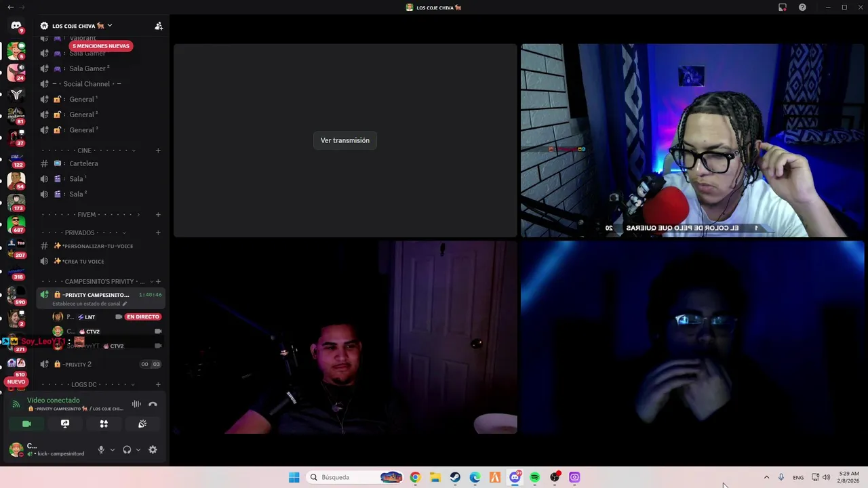Screen dimensions: 868x488
Task: Click the EN DIRECTO live badge
Action: point(142,317)
